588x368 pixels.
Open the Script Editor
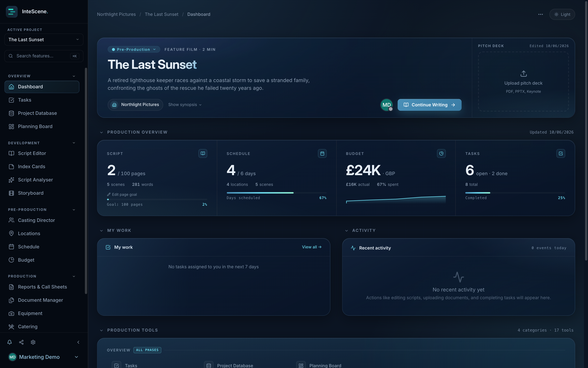42,153
